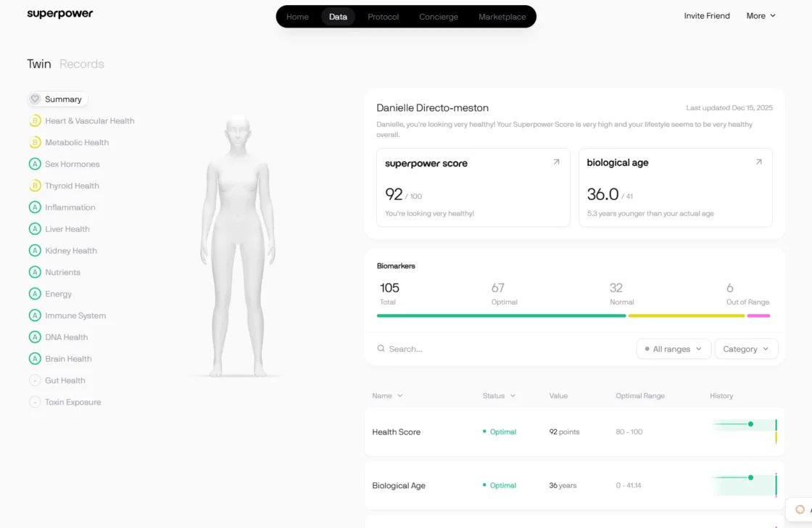Select the Summary heart icon
Image resolution: width=812 pixels, height=528 pixels.
(35, 99)
